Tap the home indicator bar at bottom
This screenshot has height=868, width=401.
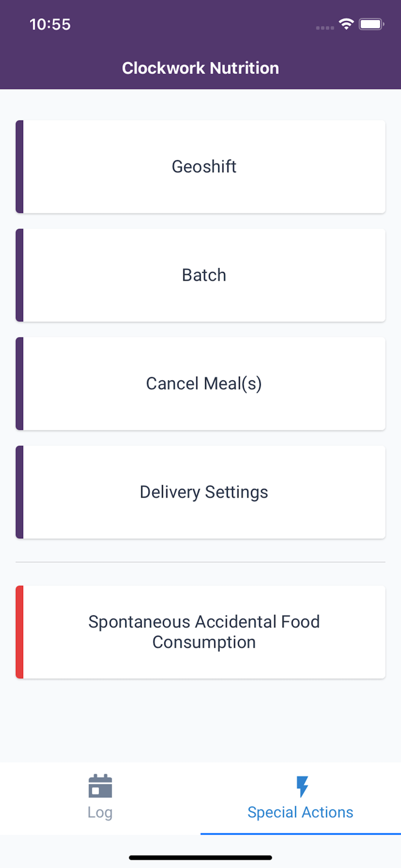point(200,858)
